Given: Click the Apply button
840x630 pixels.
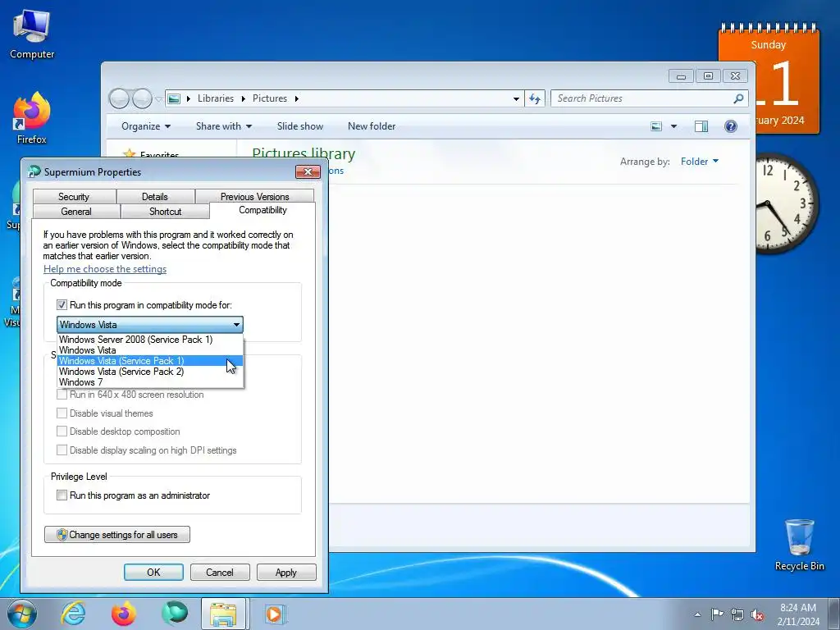Looking at the screenshot, I should coord(286,573).
